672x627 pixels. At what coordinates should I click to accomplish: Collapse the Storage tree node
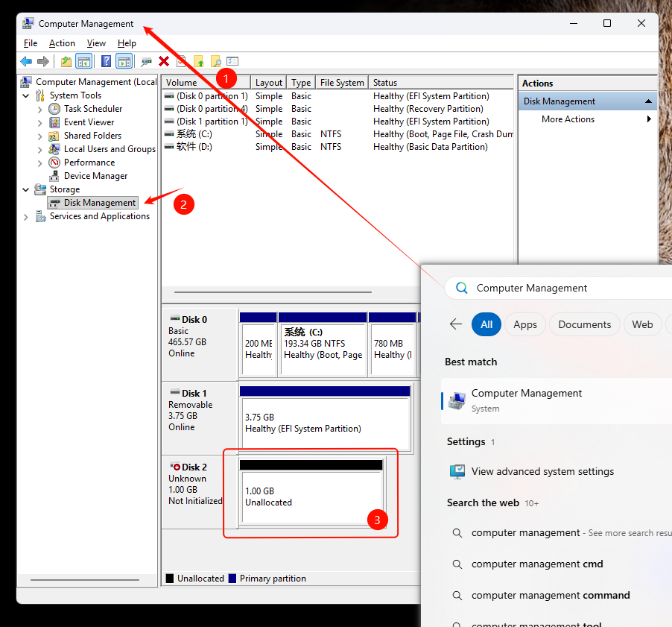tap(26, 189)
